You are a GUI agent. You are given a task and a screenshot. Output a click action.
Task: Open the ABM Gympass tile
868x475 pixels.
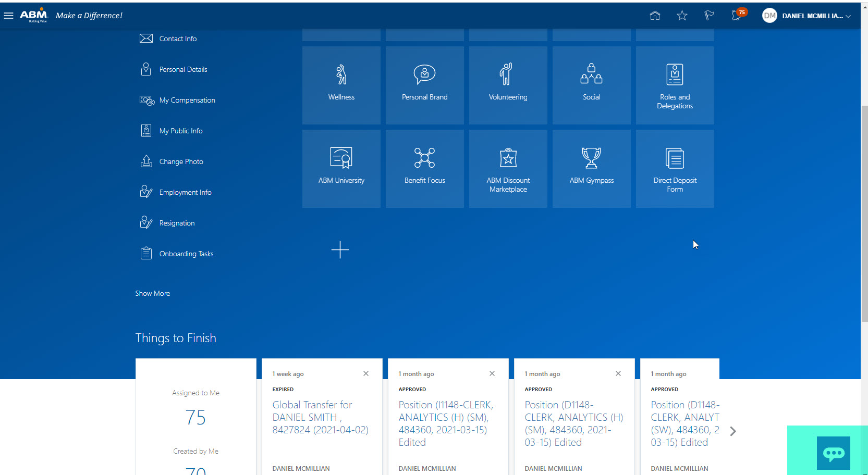tap(591, 168)
